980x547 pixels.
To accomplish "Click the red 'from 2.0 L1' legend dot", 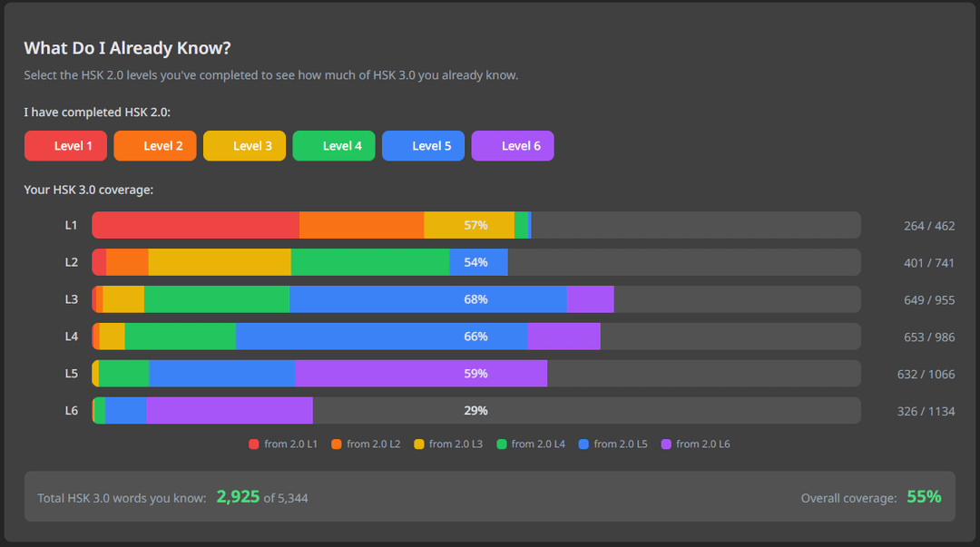I will 254,444.
